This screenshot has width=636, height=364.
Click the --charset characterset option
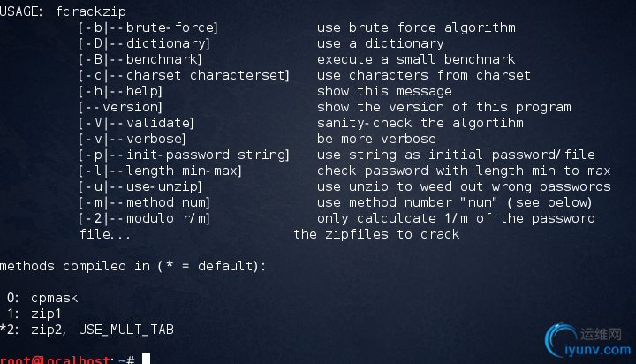coord(184,75)
